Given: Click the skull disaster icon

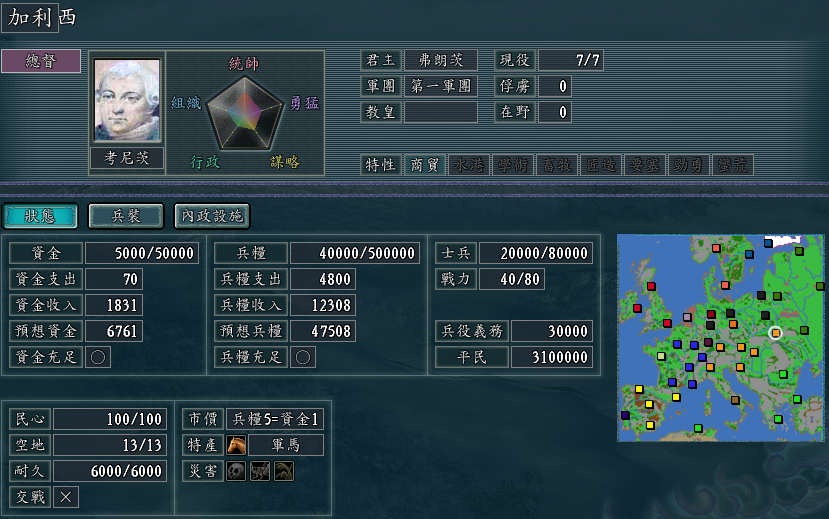Looking at the screenshot, I should click(x=236, y=471).
